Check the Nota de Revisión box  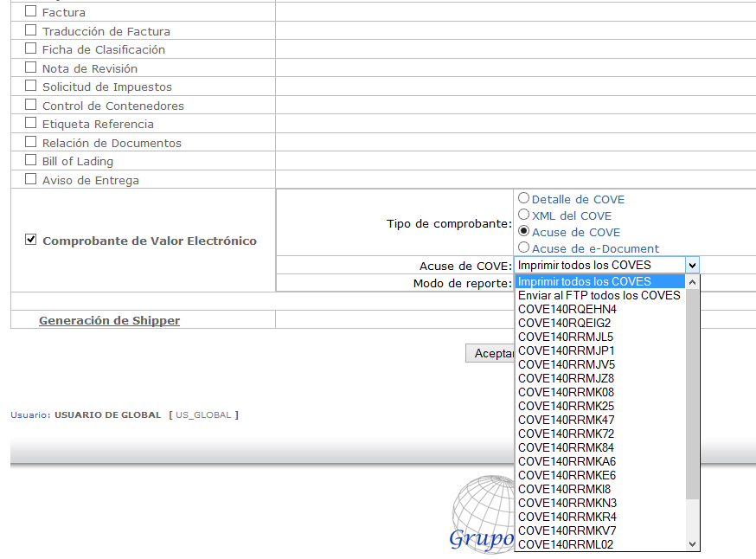tap(30, 67)
